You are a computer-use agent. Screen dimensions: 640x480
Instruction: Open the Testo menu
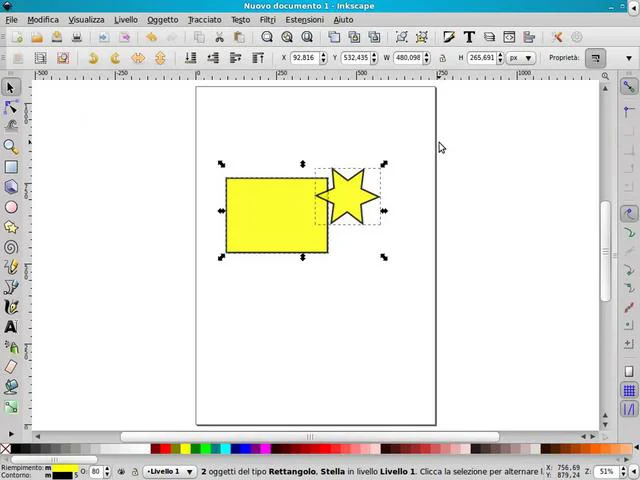[x=240, y=20]
